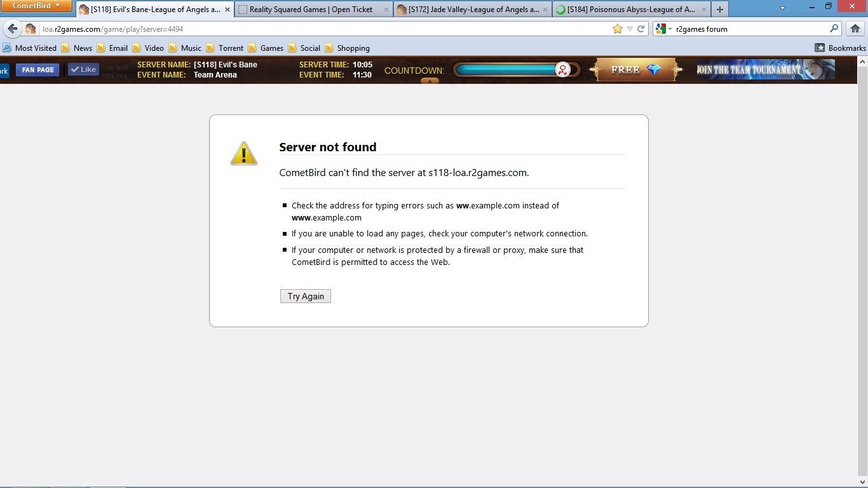This screenshot has width=868, height=488.
Task: Open the CometBird main menu dropdown
Action: (36, 6)
